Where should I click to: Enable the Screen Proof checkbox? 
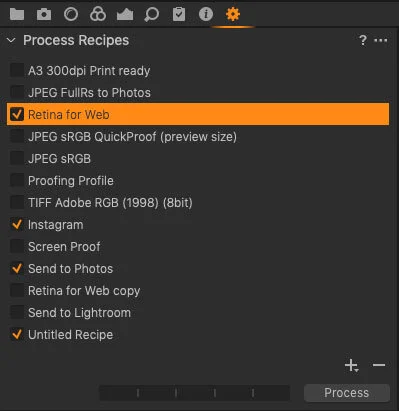[x=17, y=246]
